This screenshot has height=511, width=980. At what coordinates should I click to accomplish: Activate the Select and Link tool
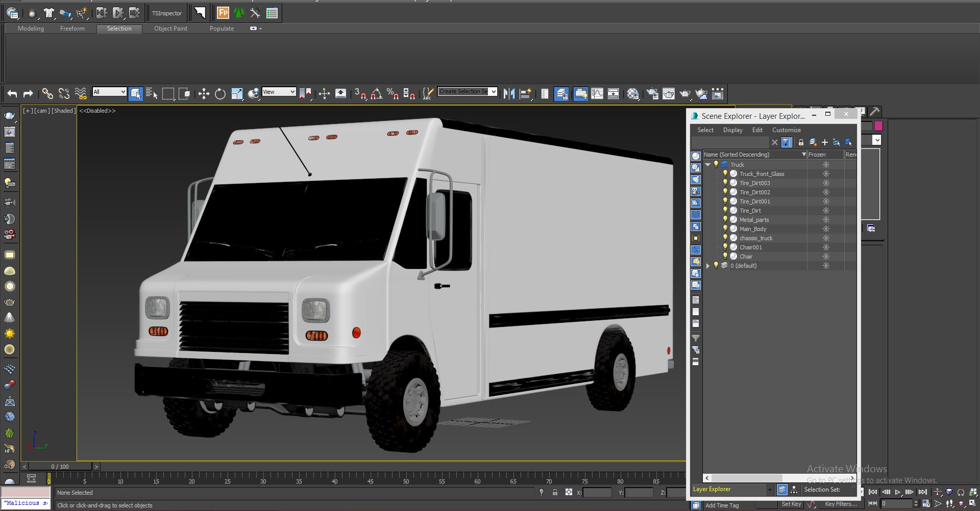(47, 93)
